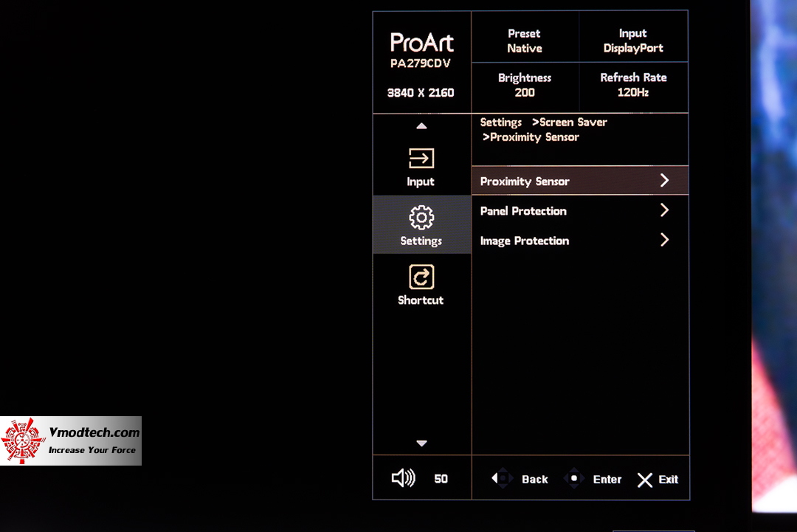Click the Shortcut label in sidebar
This screenshot has width=797, height=532.
pos(421,300)
